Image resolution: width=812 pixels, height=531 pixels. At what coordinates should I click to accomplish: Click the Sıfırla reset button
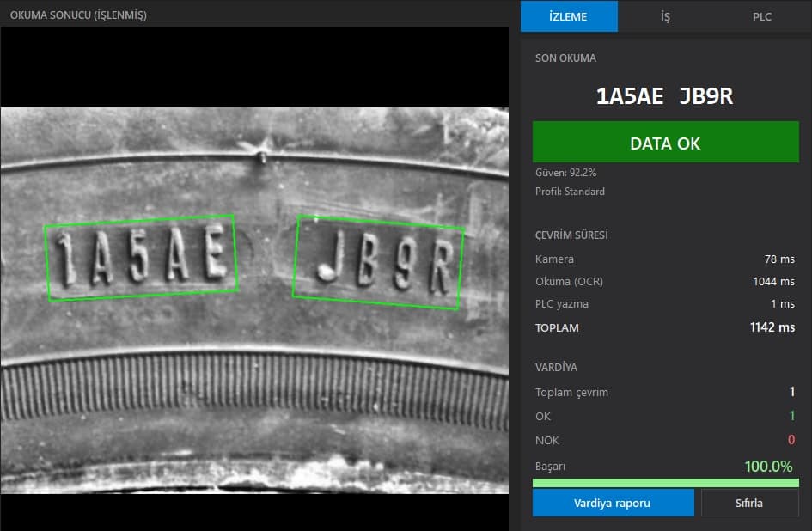(749, 503)
